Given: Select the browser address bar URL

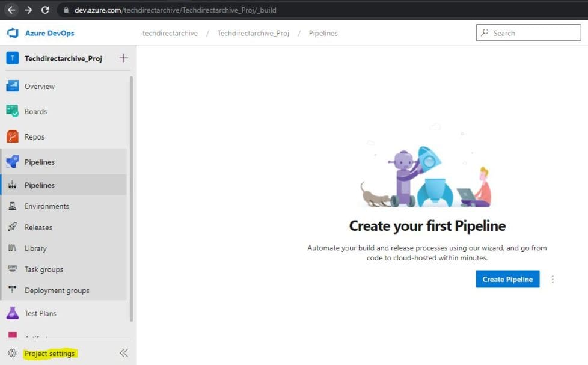Looking at the screenshot, I should coord(175,10).
